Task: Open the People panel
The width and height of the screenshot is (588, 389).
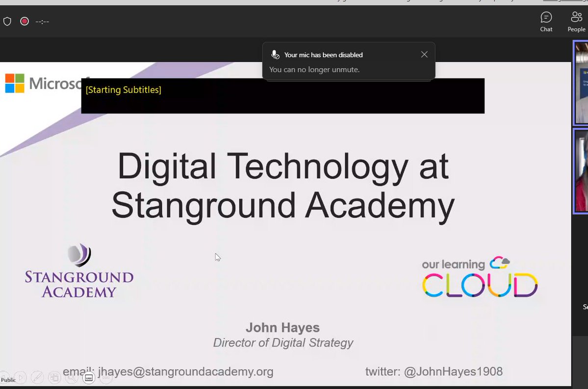Action: click(x=576, y=22)
